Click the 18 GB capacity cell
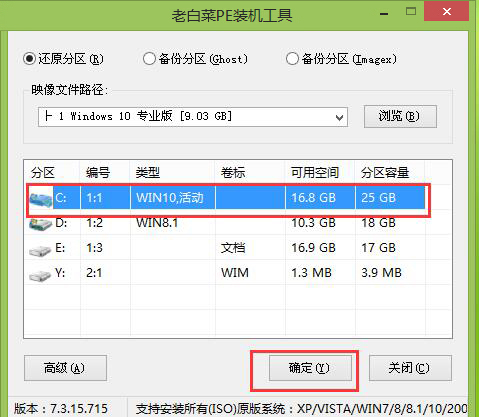 [378, 223]
